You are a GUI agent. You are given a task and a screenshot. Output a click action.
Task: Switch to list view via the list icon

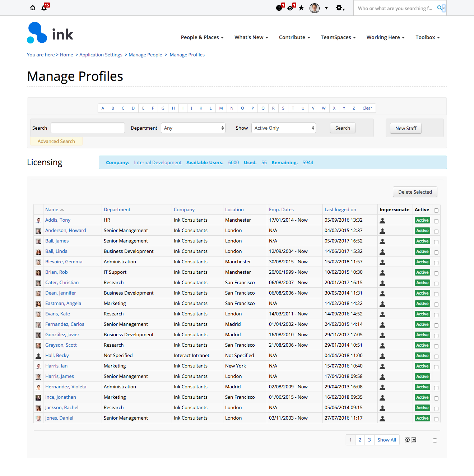(x=414, y=439)
